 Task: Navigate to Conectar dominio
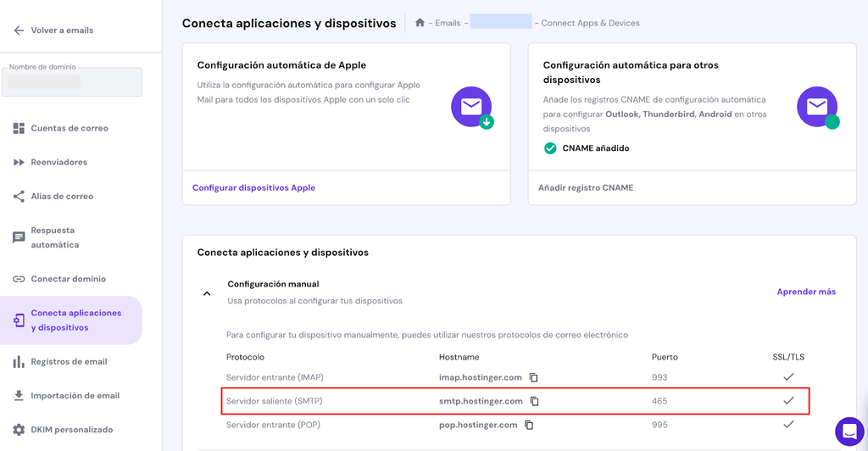click(x=68, y=279)
